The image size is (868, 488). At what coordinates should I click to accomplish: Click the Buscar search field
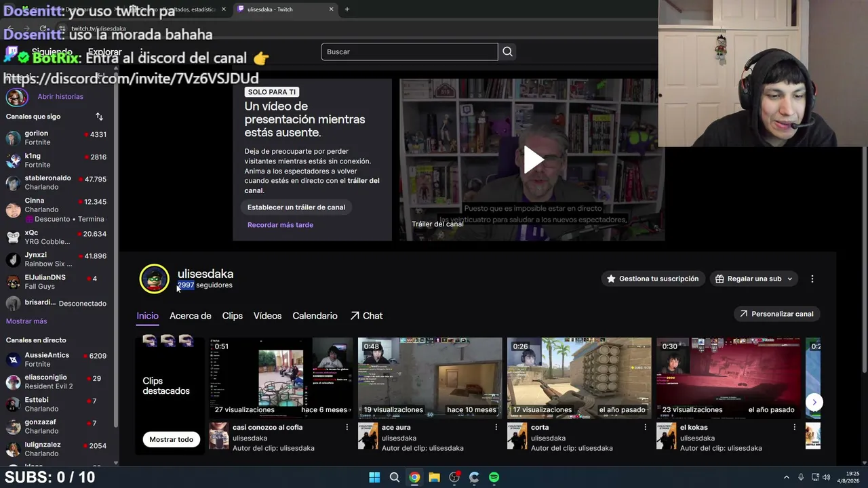point(410,52)
